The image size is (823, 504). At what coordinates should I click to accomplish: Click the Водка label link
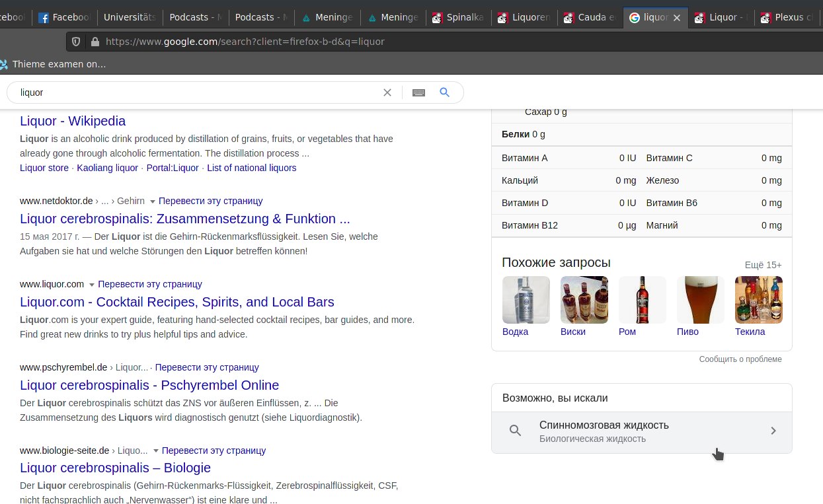[516, 332]
